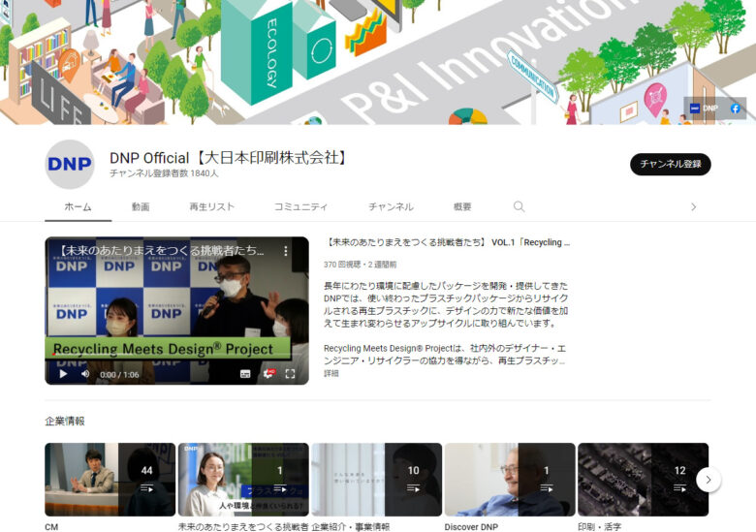
Task: Enter fullscreen on the featured video
Action: point(290,374)
